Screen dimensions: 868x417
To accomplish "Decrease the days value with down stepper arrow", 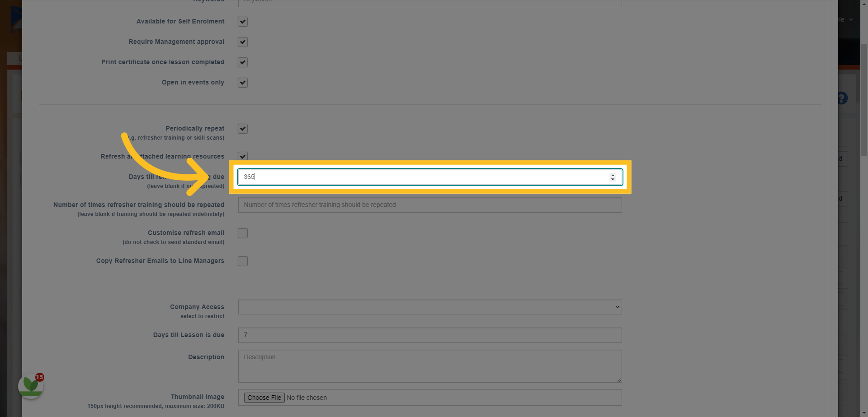I will point(613,179).
